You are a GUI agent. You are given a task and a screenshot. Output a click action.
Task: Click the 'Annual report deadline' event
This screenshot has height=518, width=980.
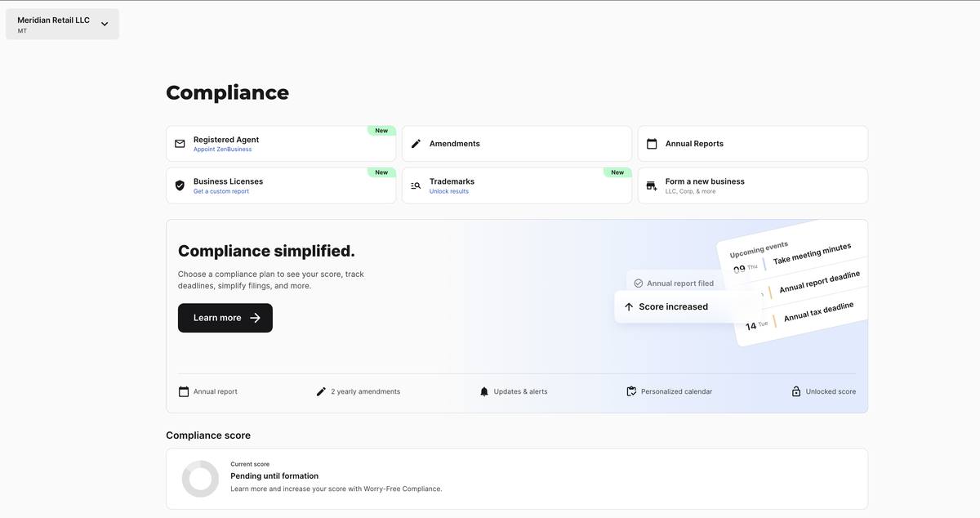[819, 282]
